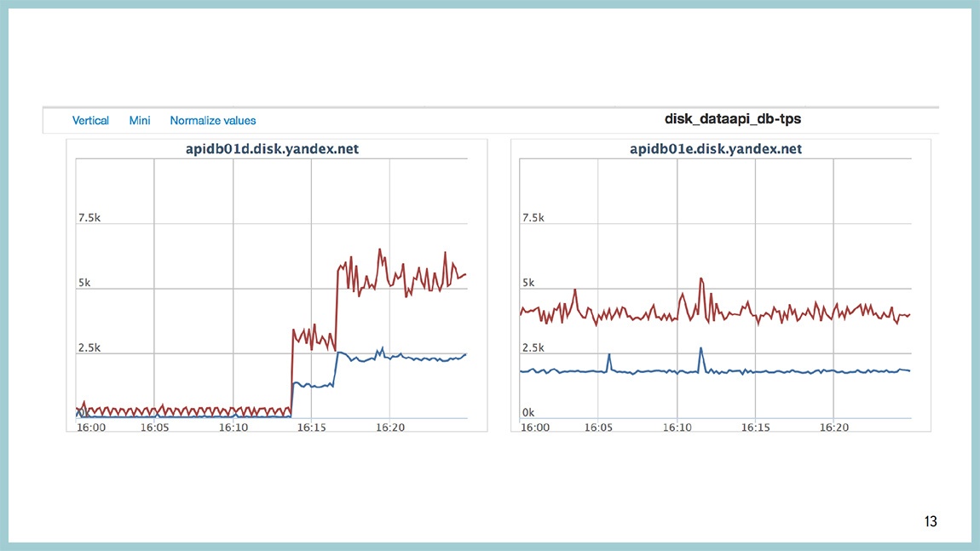
Task: Select the 16:20 time label right chart
Action: 833,427
